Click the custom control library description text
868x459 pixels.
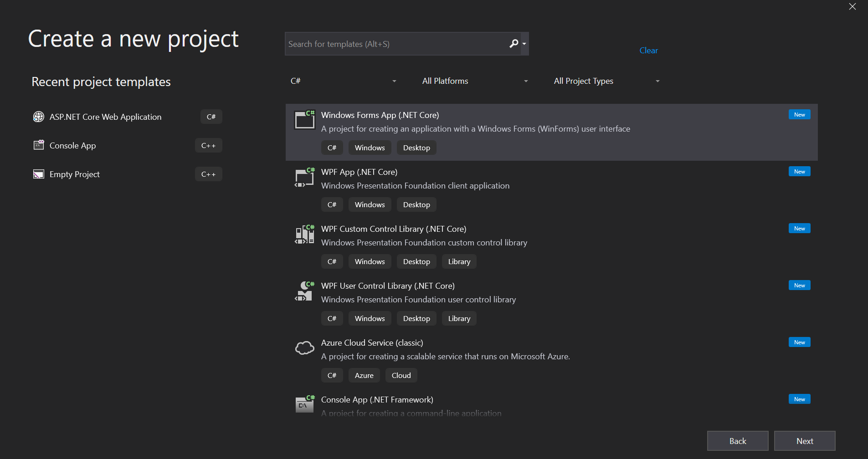pyautogui.click(x=424, y=243)
